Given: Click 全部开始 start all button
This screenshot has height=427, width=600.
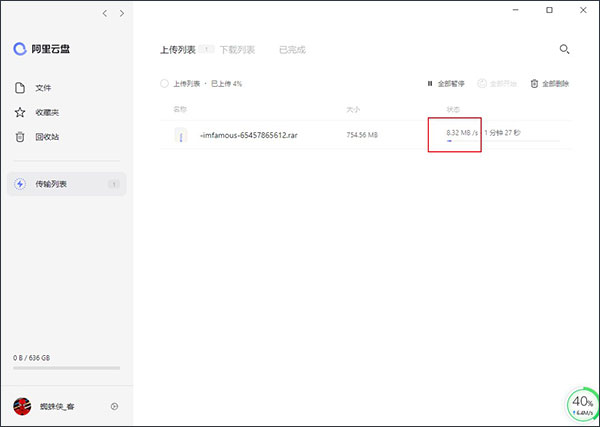Looking at the screenshot, I should point(497,83).
